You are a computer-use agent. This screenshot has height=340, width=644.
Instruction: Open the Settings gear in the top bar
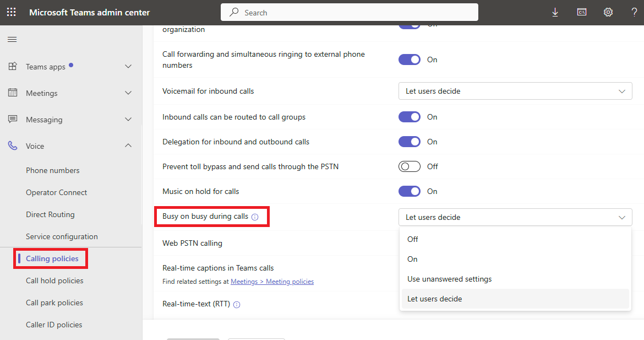point(608,12)
